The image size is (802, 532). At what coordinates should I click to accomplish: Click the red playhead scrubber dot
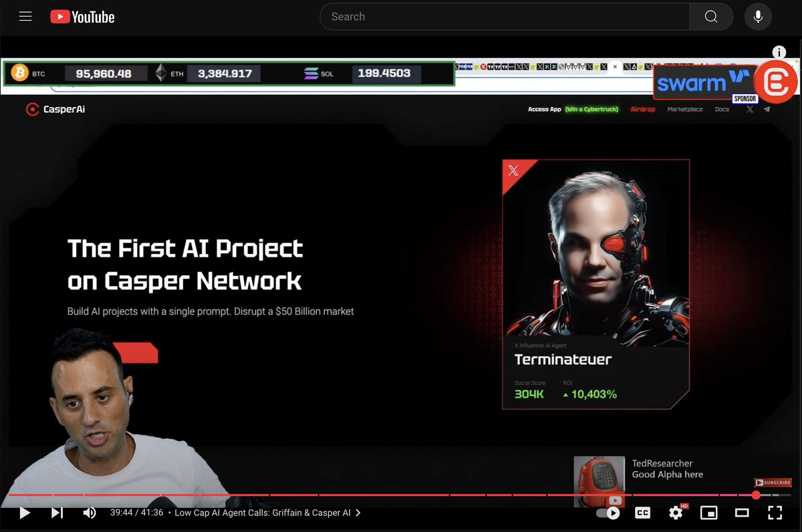click(756, 495)
